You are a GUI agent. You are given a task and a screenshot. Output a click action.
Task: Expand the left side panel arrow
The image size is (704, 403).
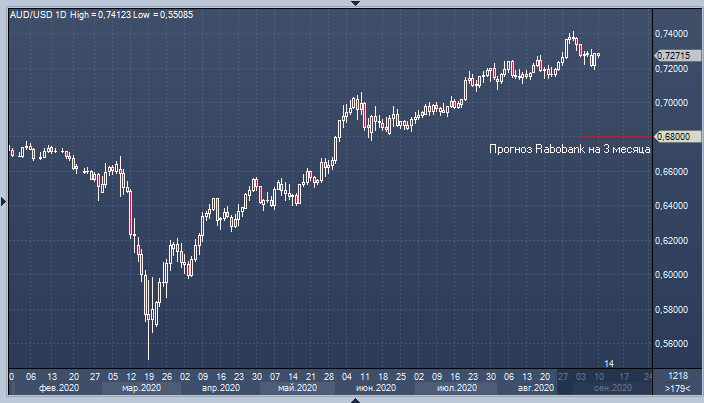pos(3,202)
